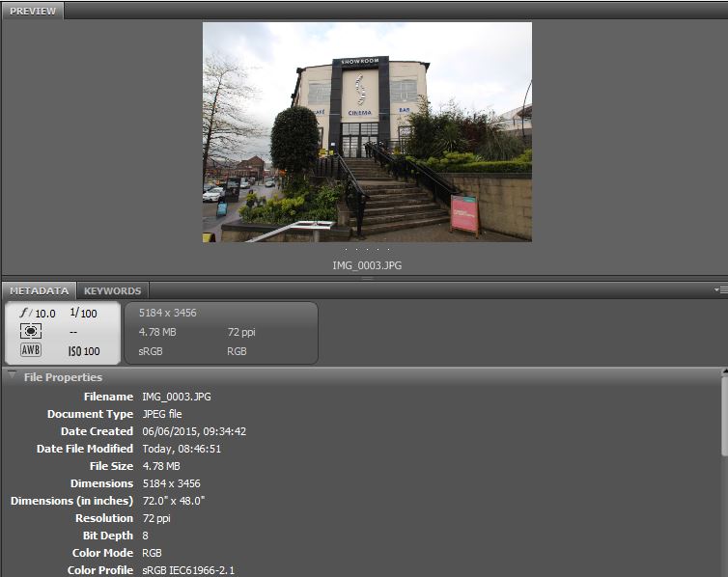Click the Document Type value JPEG file

162,414
